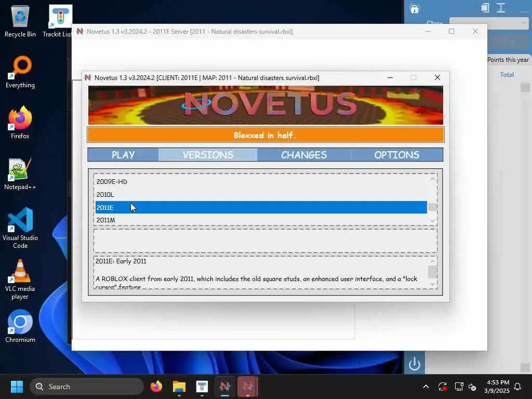Image resolution: width=532 pixels, height=399 pixels.
Task: Click the taskbar Search box
Action: click(x=87, y=387)
